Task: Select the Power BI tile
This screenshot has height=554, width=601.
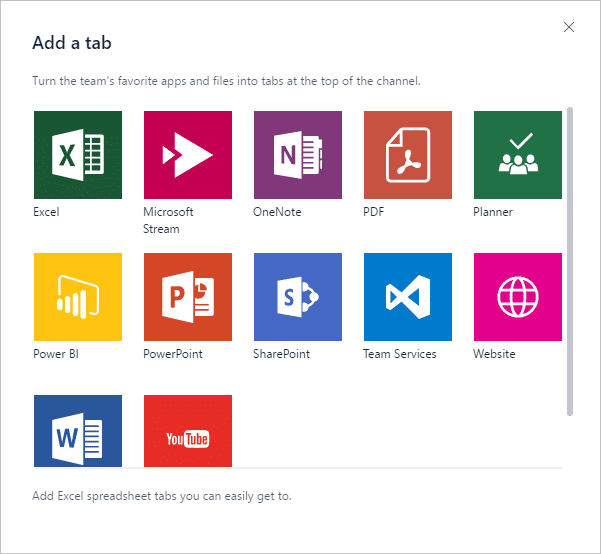Action: tap(78, 297)
